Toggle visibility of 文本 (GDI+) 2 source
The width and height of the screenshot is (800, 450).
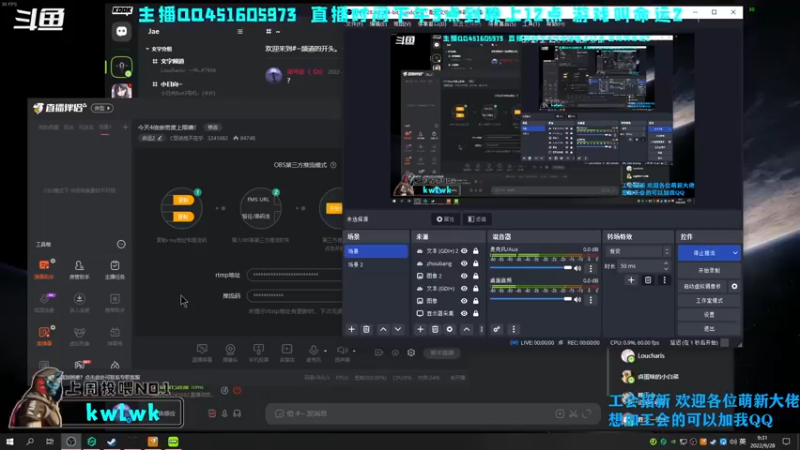pos(464,251)
